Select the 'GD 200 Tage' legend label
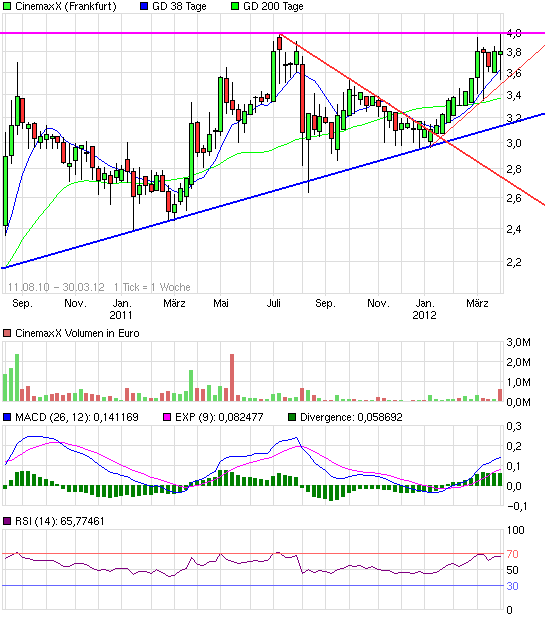 tap(273, 6)
